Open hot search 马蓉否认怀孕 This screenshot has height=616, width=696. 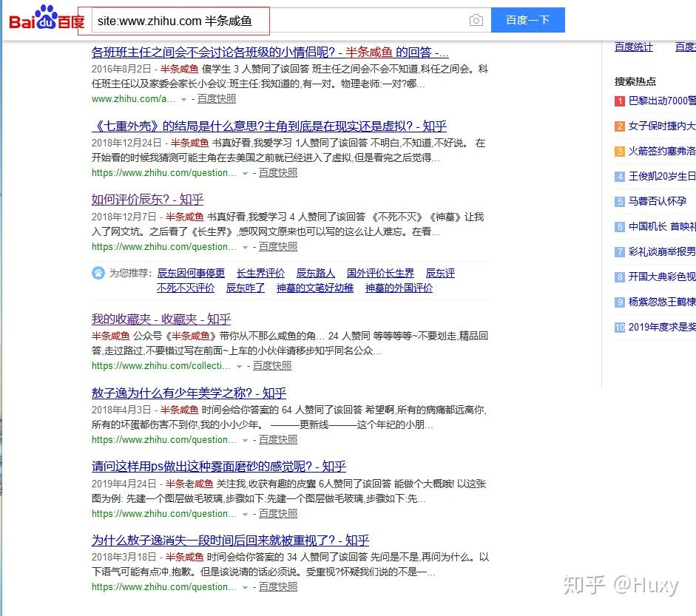[658, 201]
